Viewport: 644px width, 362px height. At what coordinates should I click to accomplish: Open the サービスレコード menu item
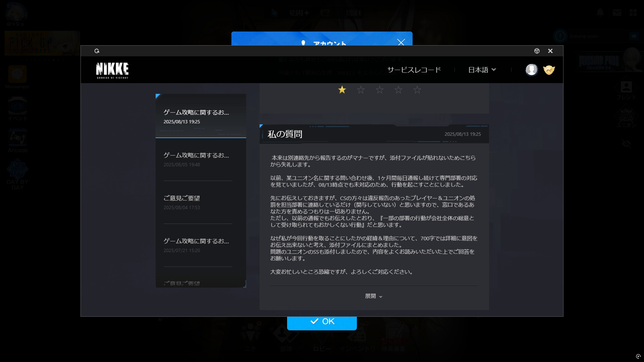[414, 70]
